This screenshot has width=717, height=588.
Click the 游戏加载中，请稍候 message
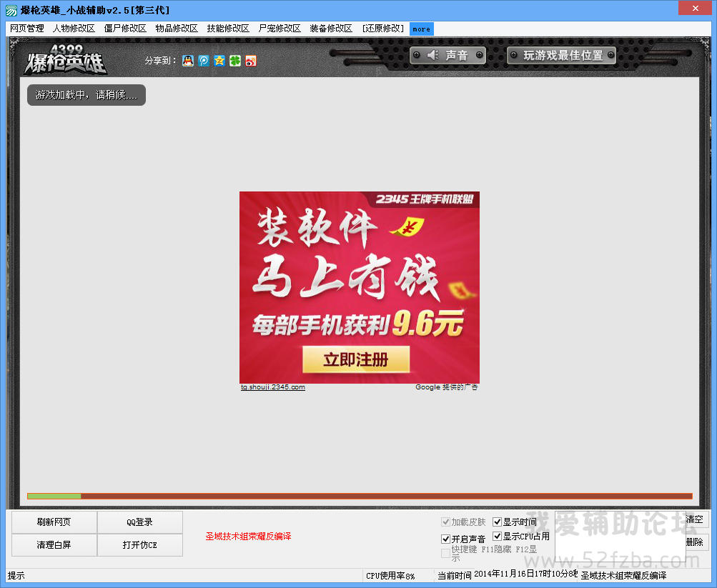point(86,95)
